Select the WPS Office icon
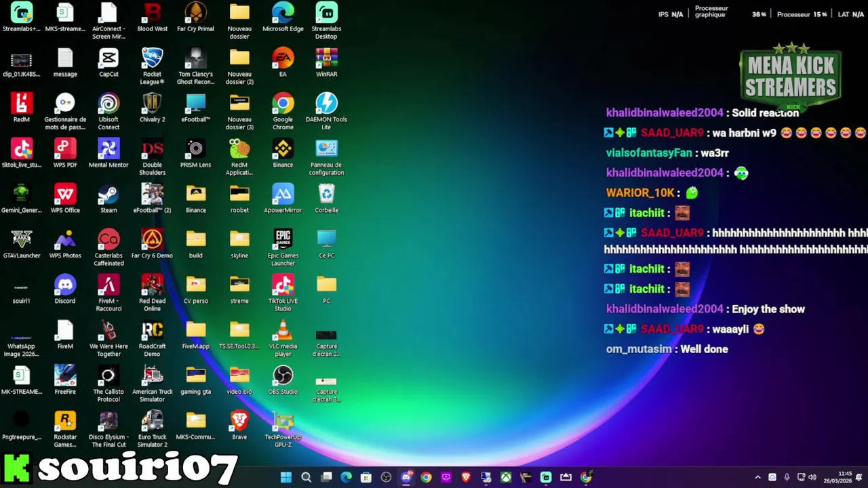The image size is (868, 488). tap(65, 199)
